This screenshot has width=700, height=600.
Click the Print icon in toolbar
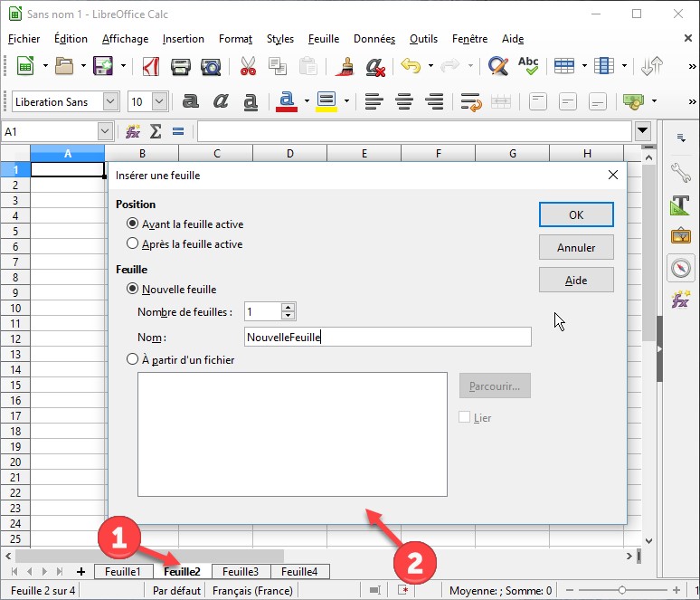click(x=181, y=66)
